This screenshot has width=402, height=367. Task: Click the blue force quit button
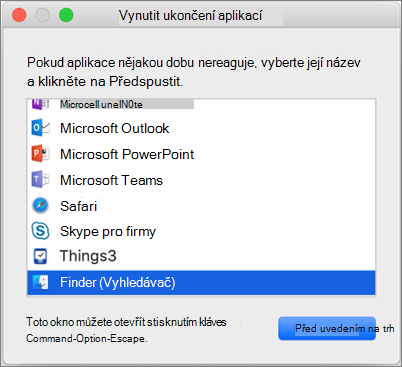[x=327, y=328]
